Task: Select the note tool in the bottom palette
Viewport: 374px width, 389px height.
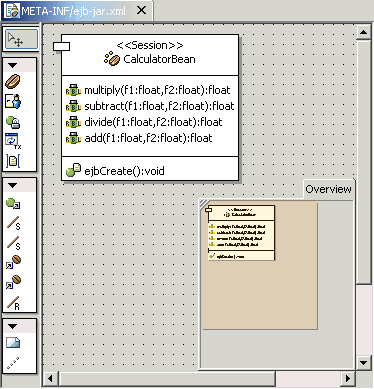Action: pos(13,343)
